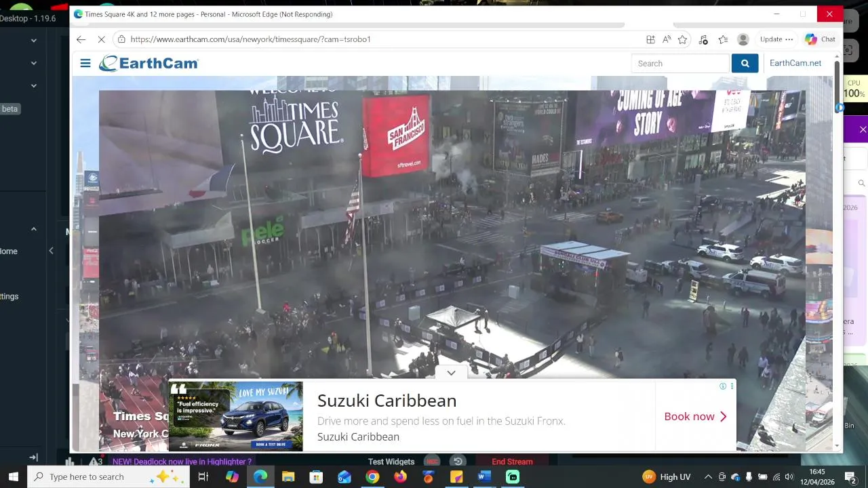Image resolution: width=868 pixels, height=488 pixels.
Task: Click the split screen icon in address bar
Action: 650,39
